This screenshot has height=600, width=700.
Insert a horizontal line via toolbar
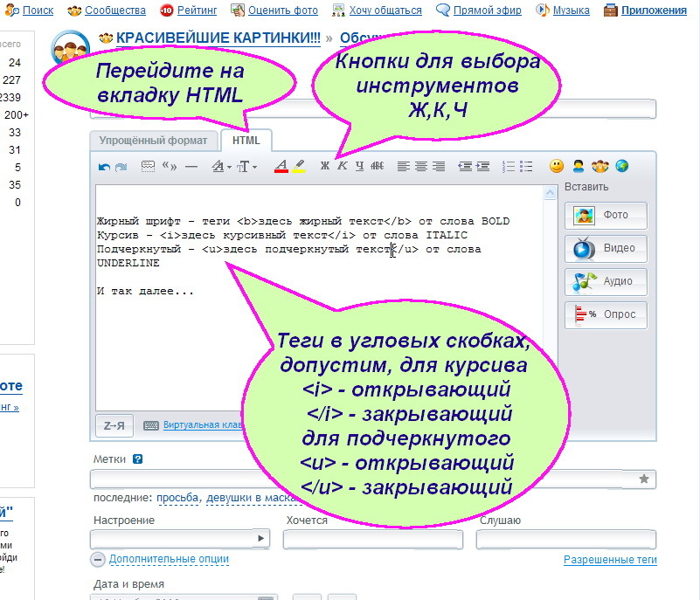pos(191,167)
